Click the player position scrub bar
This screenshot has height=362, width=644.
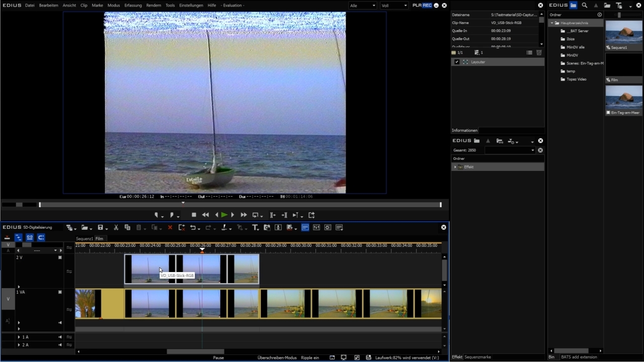click(x=240, y=205)
